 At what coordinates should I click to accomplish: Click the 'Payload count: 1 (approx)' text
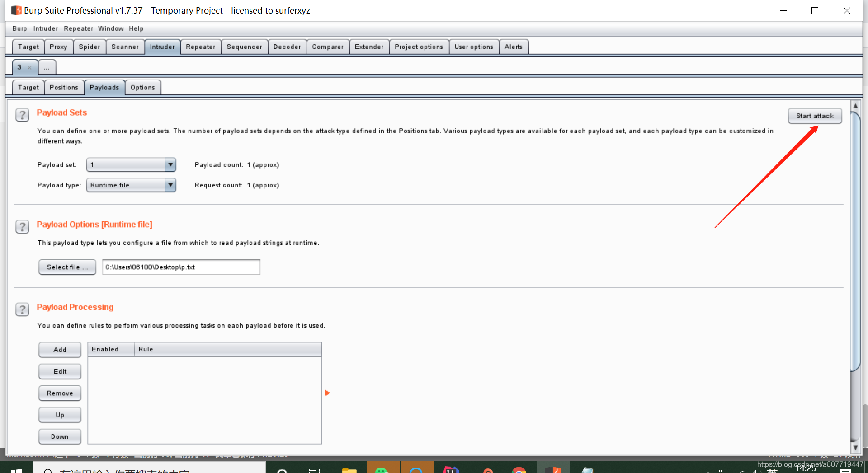237,165
